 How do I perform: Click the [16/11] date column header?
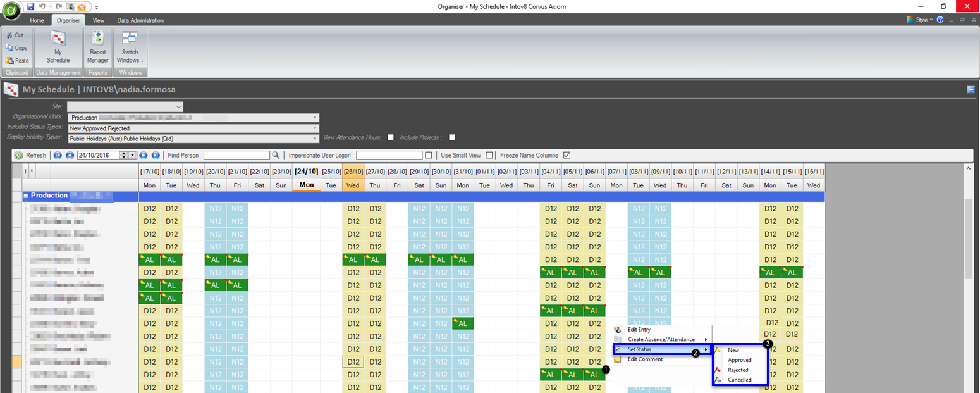coord(814,172)
